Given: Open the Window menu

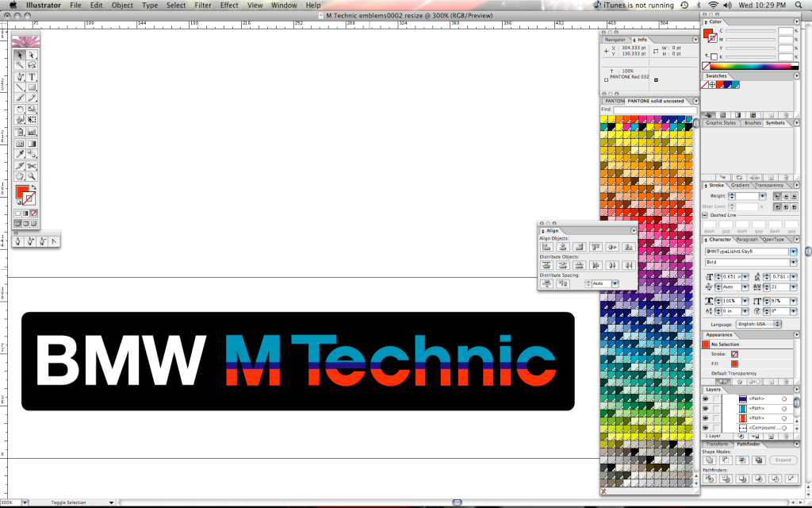Looking at the screenshot, I should [285, 6].
